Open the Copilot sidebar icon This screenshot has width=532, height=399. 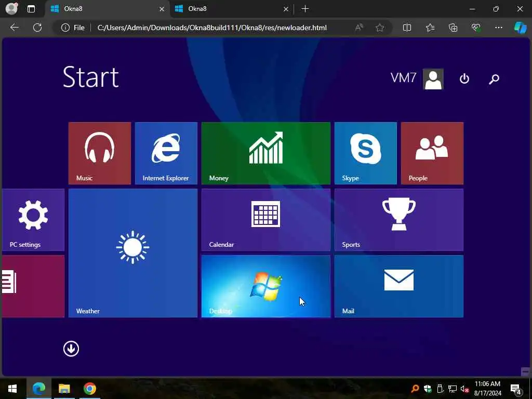pos(521,28)
